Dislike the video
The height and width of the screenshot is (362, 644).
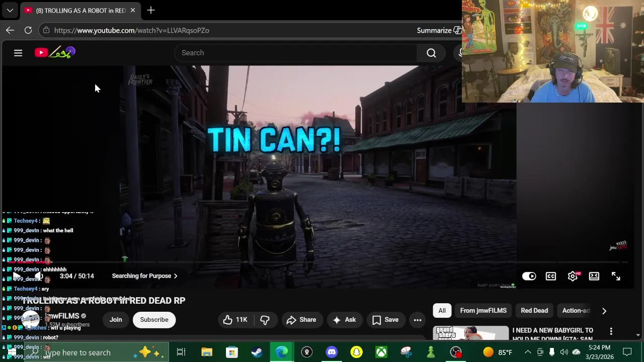pos(265,320)
